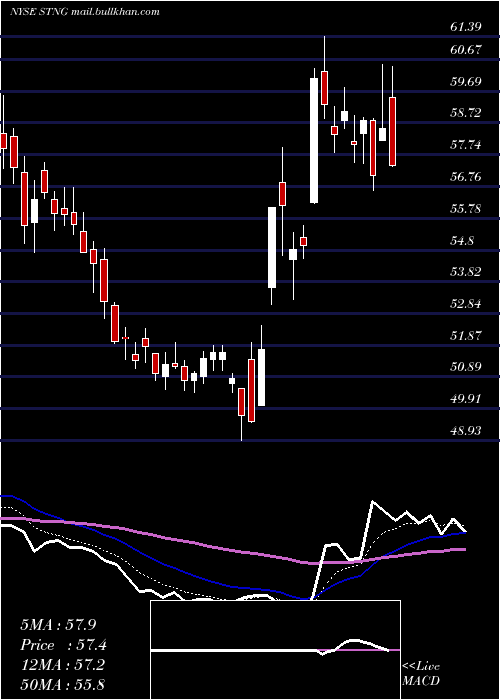Click the 50.89 price axis label
The height and width of the screenshot is (700, 500).
[466, 367]
